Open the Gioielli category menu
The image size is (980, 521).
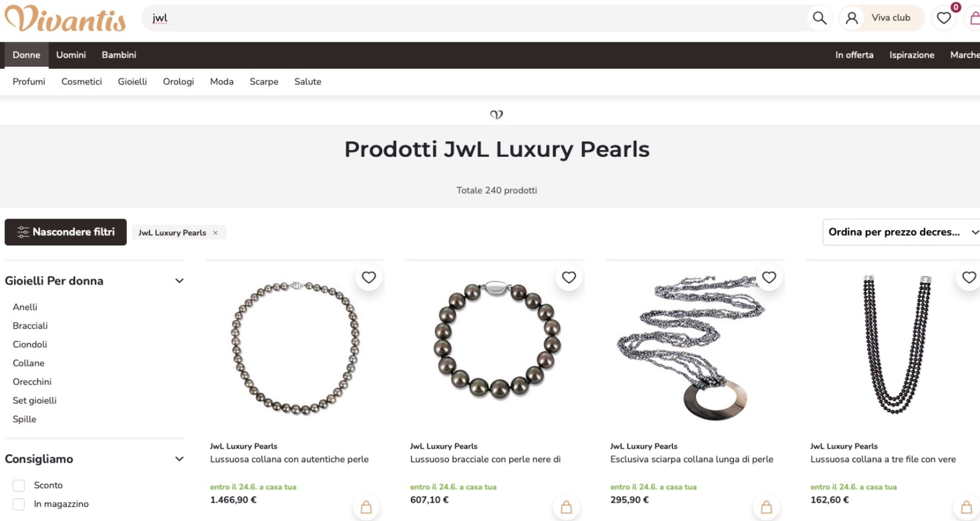click(x=132, y=81)
